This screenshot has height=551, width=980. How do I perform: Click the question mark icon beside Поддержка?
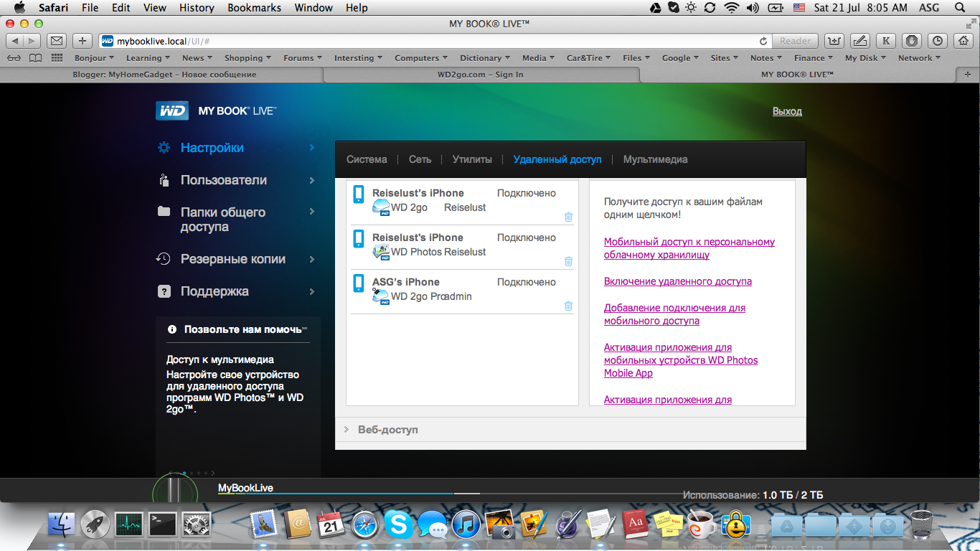tap(164, 291)
